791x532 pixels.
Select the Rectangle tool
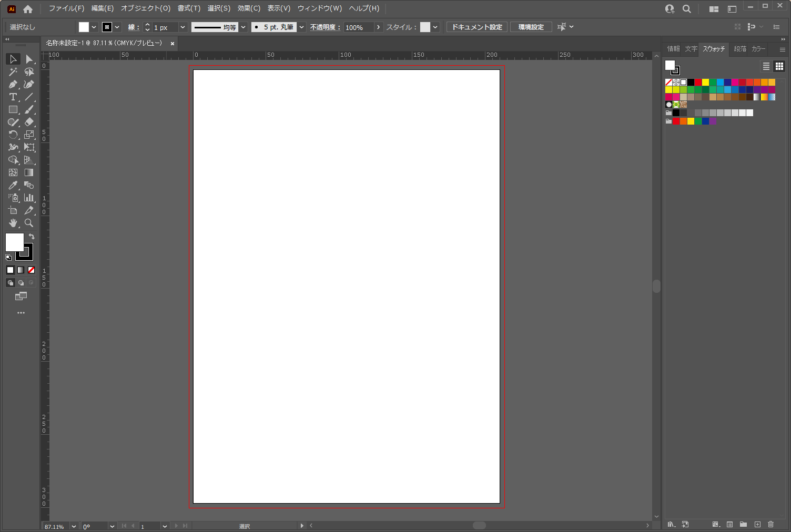pyautogui.click(x=13, y=110)
